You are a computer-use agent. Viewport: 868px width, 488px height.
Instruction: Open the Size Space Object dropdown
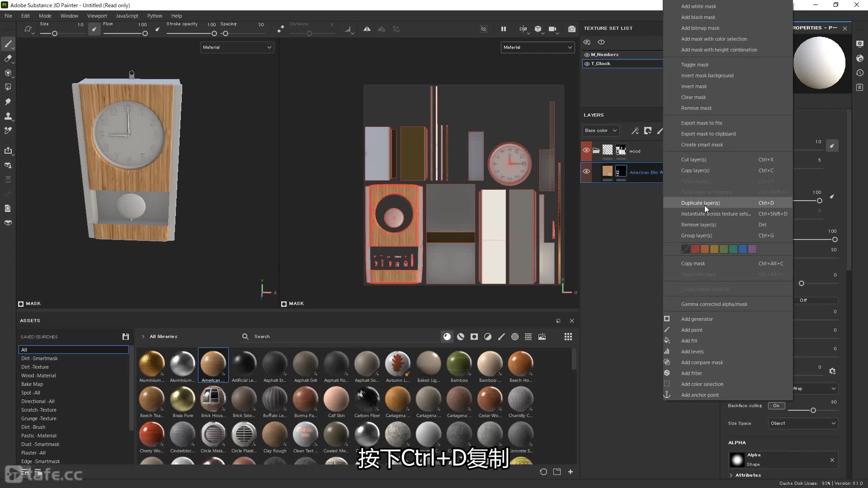[x=803, y=423]
